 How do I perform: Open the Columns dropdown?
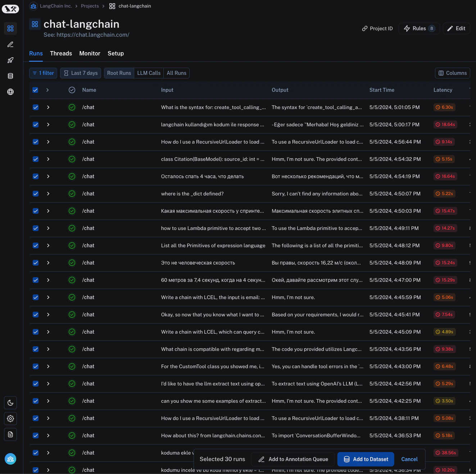(452, 73)
